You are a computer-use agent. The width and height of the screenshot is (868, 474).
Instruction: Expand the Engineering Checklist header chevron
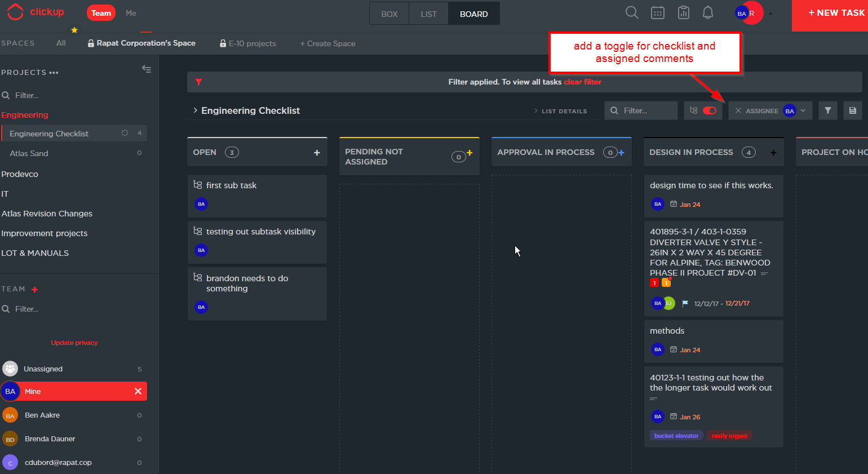pos(195,110)
